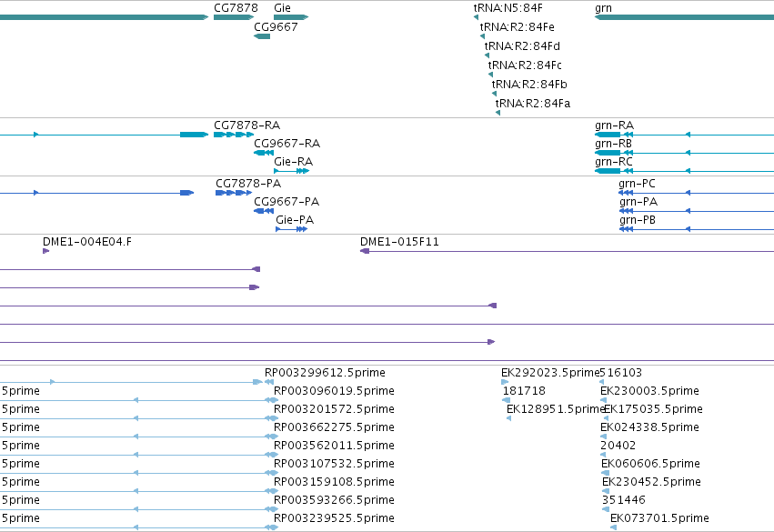
Task: Select the CG9667-PA protein label
Action: 286,202
